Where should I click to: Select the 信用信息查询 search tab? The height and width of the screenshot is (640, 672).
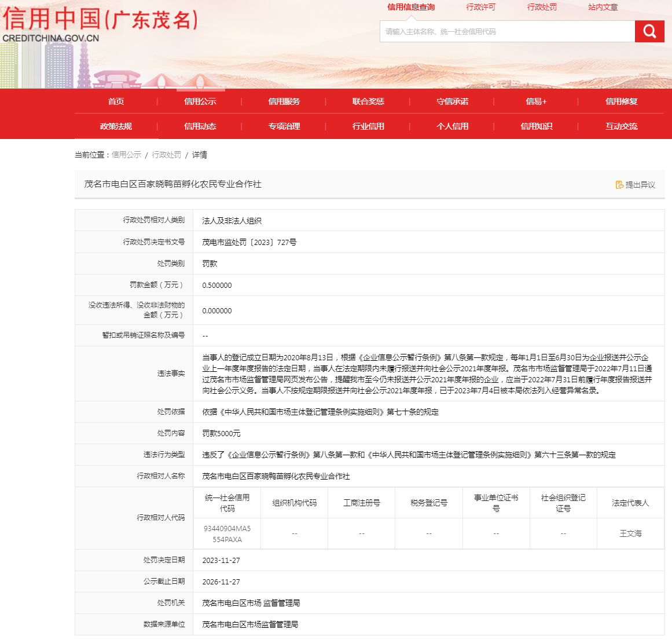411,8
